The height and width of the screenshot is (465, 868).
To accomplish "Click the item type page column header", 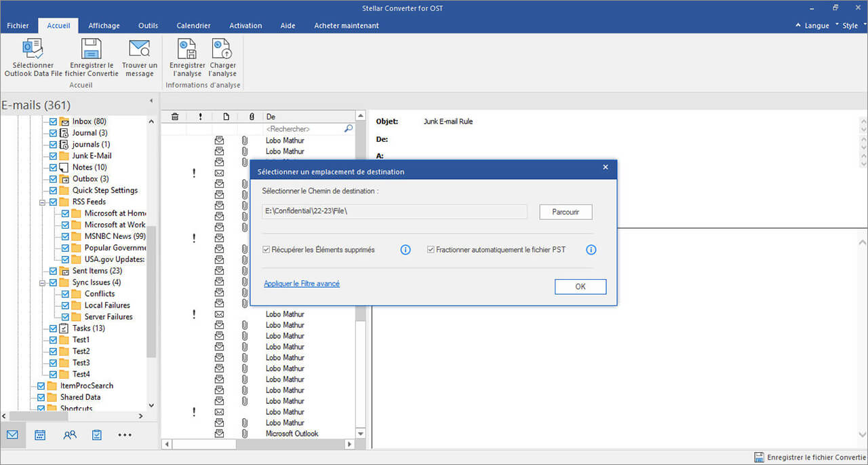I will point(226,117).
